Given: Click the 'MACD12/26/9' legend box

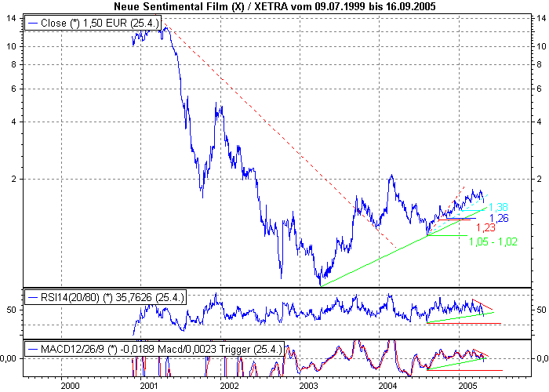Looking at the screenshot, I should click(155, 349).
